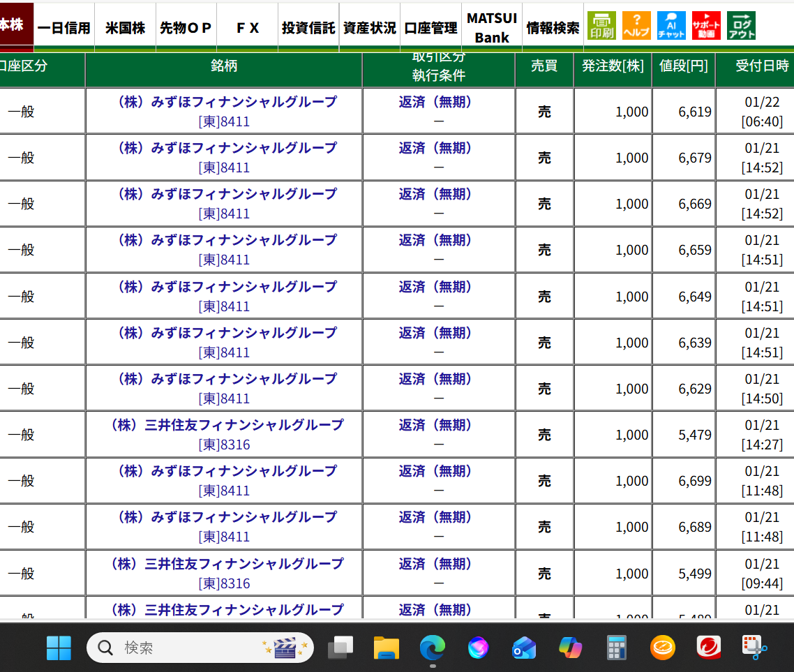Viewport: 794px width, 672px height.
Task: Open the 印刷 print icon
Action: pos(601,25)
